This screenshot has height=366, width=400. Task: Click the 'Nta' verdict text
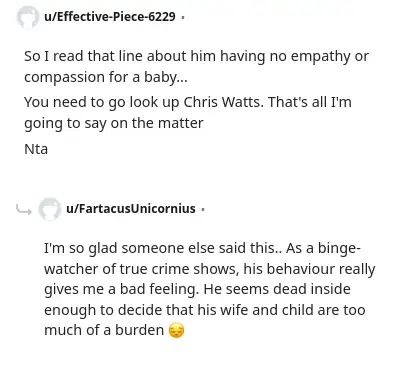point(36,149)
